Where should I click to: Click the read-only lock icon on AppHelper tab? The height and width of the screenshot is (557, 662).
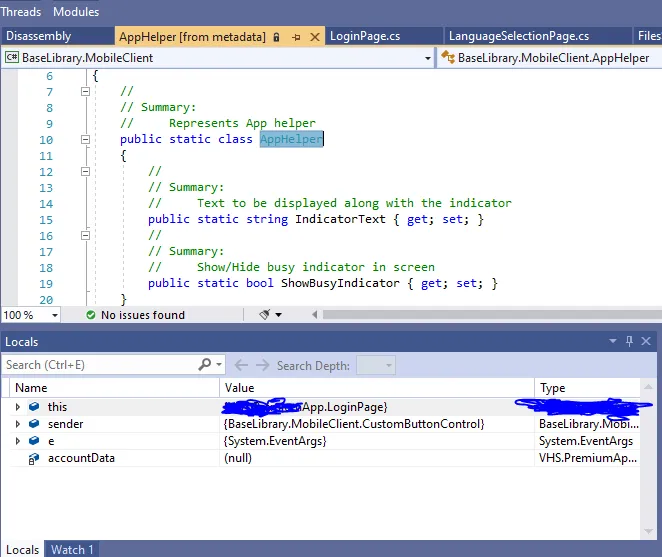coord(276,37)
